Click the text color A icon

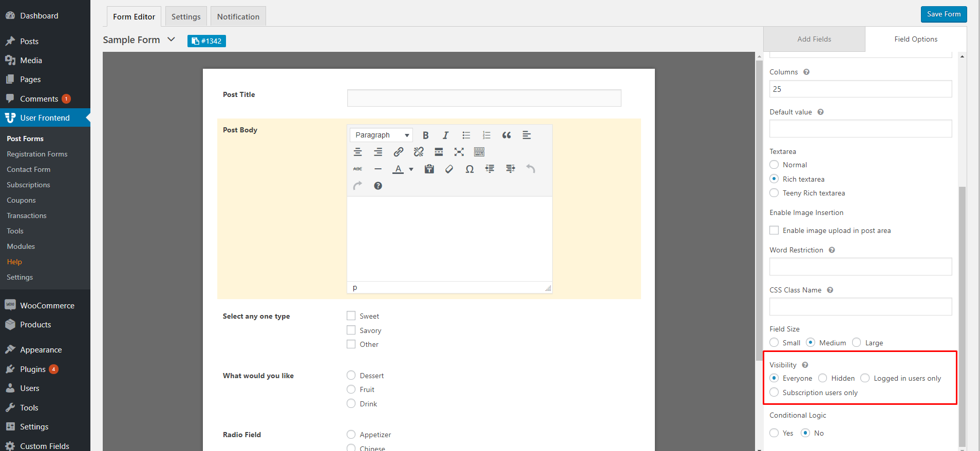tap(398, 169)
